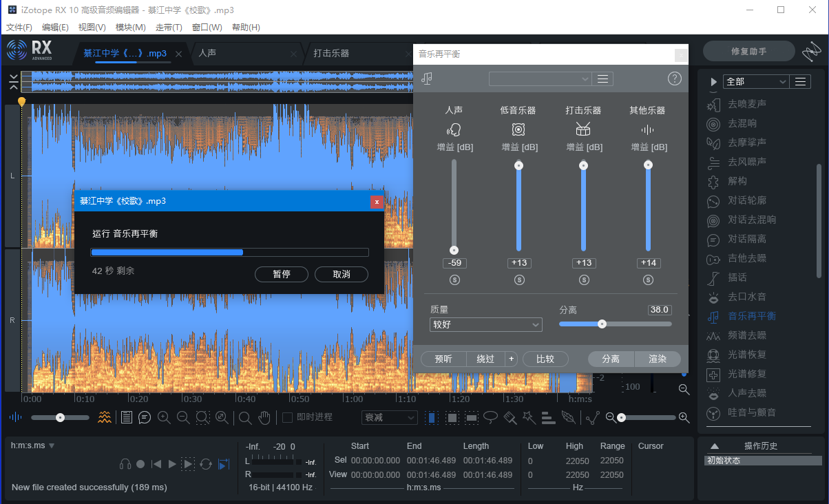Open the 衰减 dropdown in the toolbar
Image resolution: width=829 pixels, height=504 pixels.
click(390, 417)
